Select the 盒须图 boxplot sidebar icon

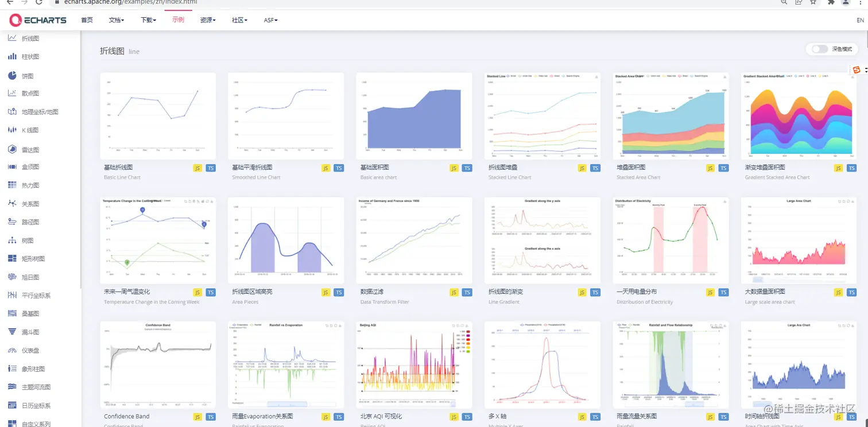pyautogui.click(x=11, y=167)
